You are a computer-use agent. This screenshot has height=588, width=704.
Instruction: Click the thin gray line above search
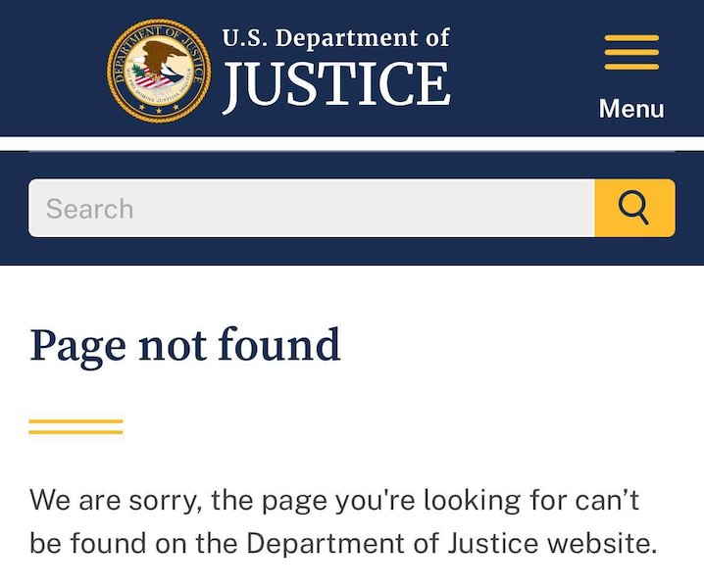click(352, 152)
